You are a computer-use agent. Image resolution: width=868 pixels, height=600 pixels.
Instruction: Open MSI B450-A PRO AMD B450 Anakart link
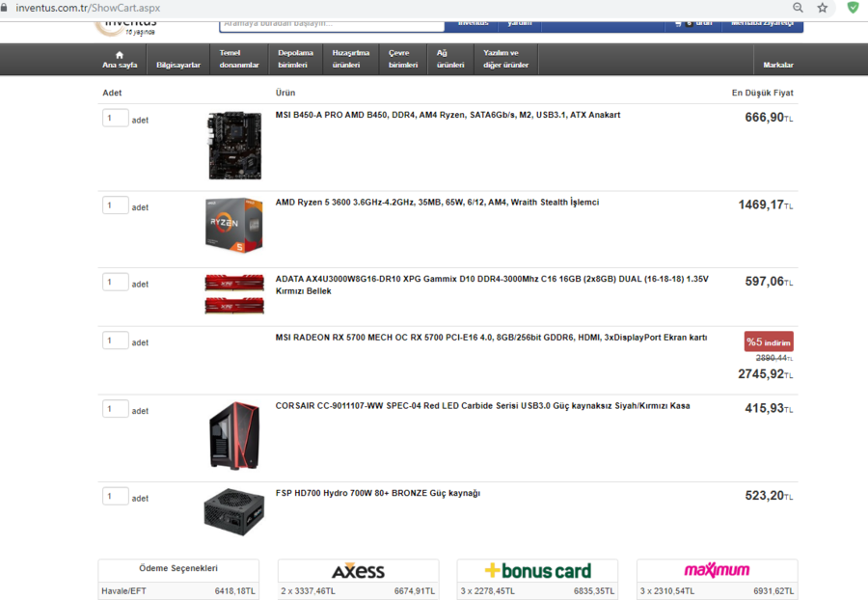pyautogui.click(x=448, y=115)
